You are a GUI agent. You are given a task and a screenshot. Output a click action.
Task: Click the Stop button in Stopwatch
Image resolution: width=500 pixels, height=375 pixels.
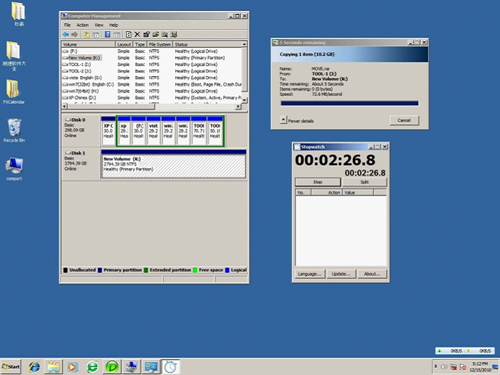click(318, 182)
